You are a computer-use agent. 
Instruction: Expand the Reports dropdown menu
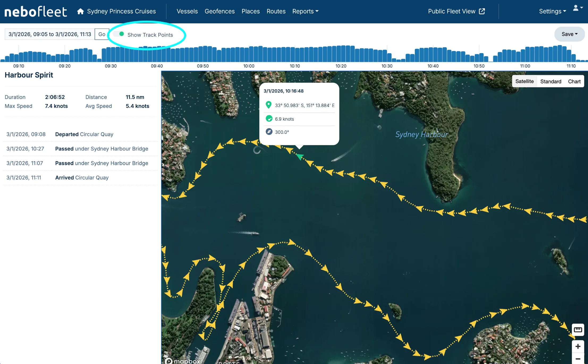point(305,11)
